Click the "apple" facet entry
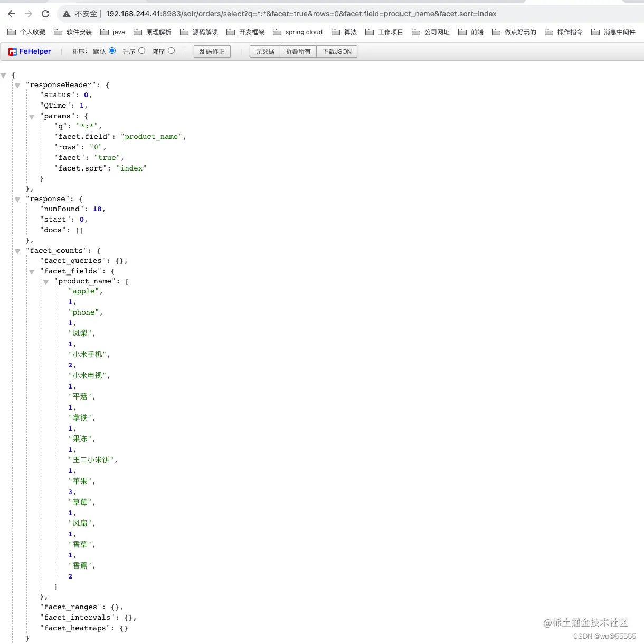The image size is (644, 644). (x=84, y=291)
